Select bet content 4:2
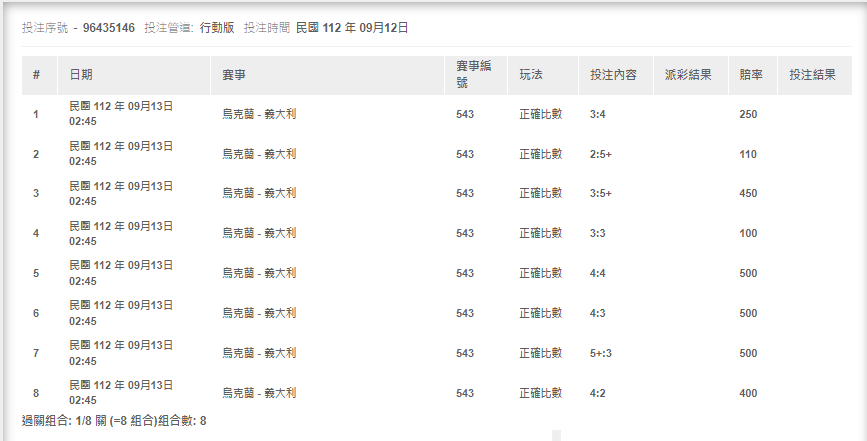867x441 pixels. (x=598, y=393)
